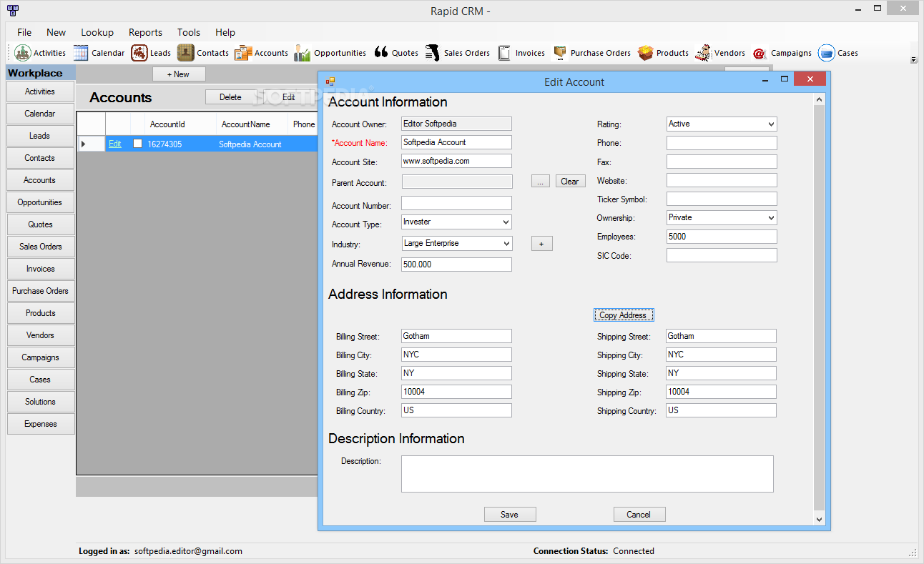This screenshot has height=564, width=924.
Task: Open the Rating dropdown
Action: 771,124
